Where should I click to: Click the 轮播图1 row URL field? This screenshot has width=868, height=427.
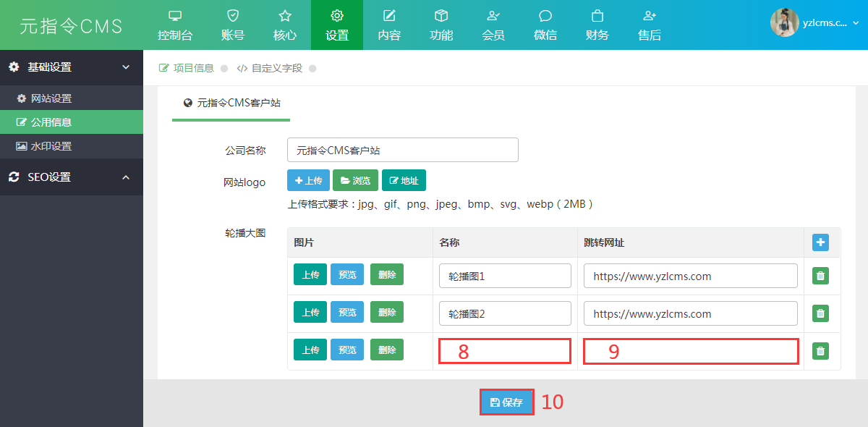click(x=691, y=276)
